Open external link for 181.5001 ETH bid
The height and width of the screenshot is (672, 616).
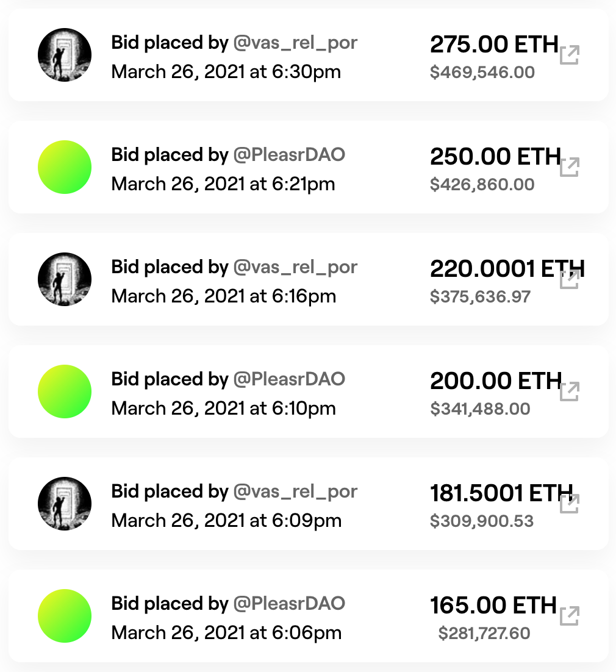coord(570,504)
